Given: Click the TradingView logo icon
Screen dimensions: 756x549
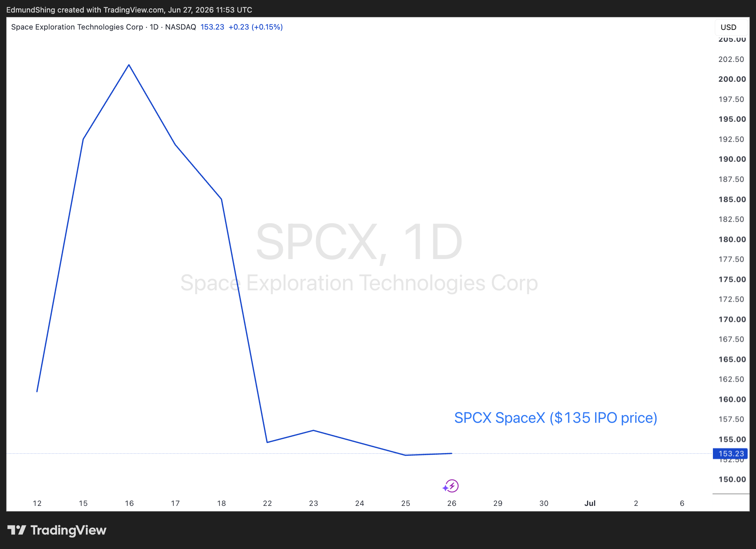Looking at the screenshot, I should (x=17, y=530).
